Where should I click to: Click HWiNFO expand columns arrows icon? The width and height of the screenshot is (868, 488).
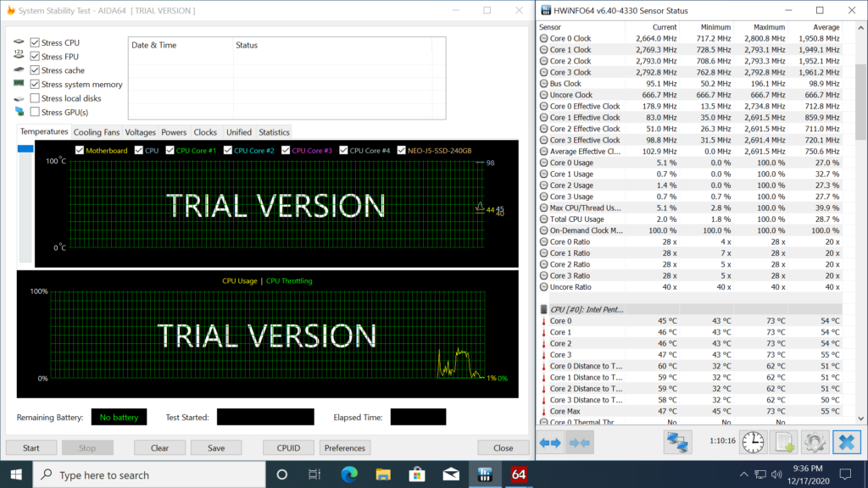pyautogui.click(x=551, y=442)
